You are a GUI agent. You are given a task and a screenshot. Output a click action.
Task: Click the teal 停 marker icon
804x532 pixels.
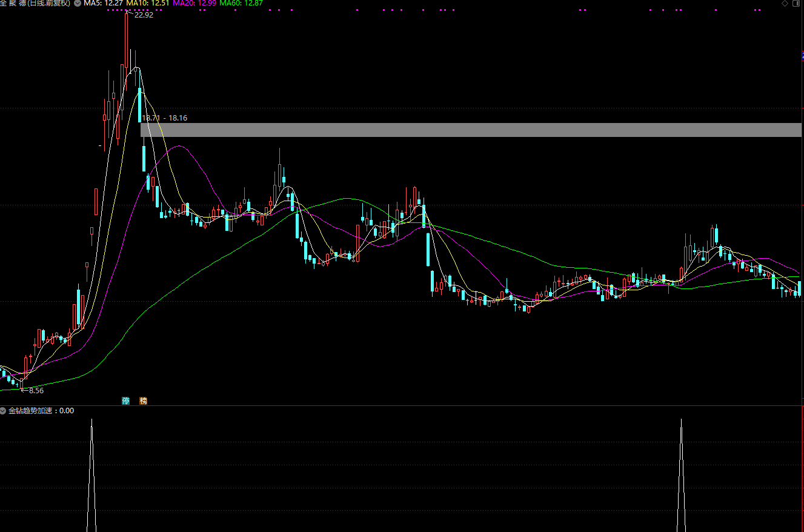pyautogui.click(x=126, y=401)
